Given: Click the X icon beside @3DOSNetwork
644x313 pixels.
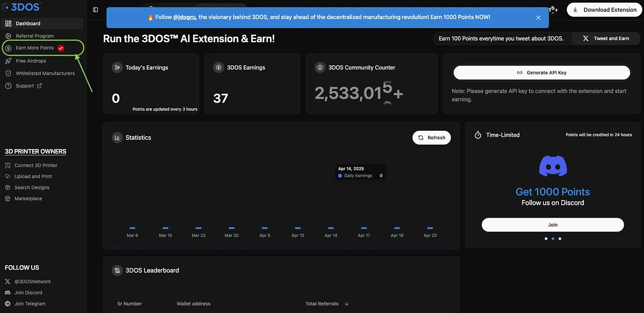Looking at the screenshot, I should (x=8, y=282).
